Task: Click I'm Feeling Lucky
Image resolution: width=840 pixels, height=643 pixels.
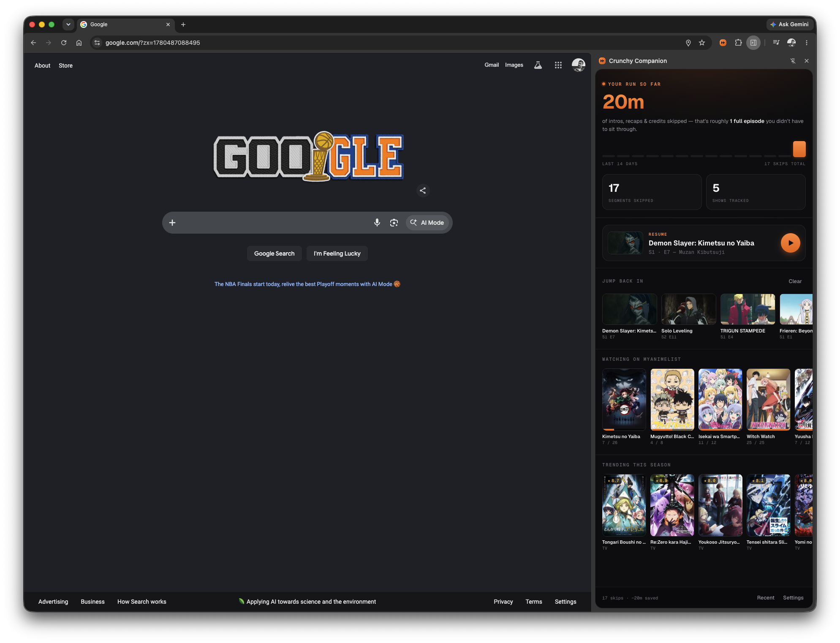Action: click(337, 253)
